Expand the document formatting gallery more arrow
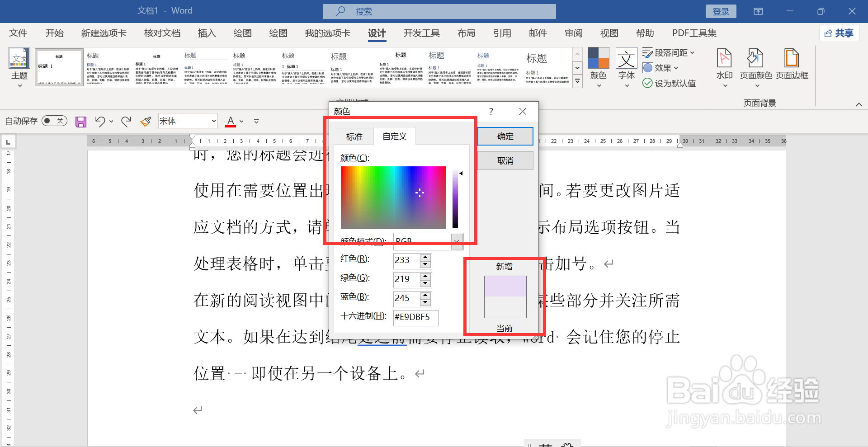The image size is (868, 447). point(577,82)
